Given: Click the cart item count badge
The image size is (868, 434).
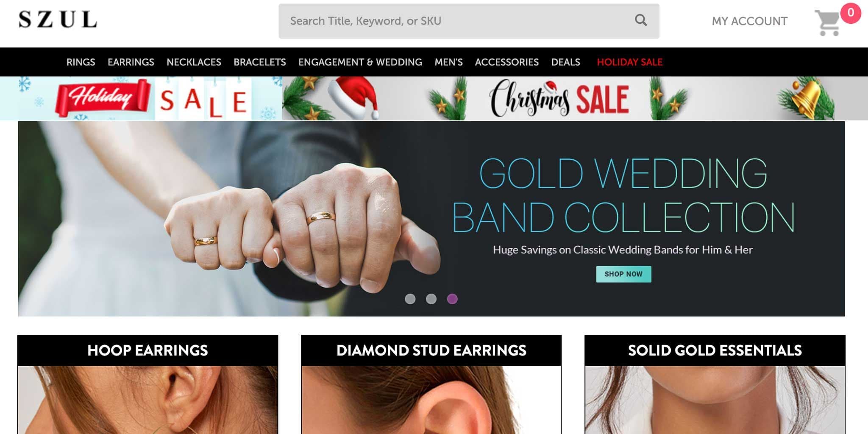Looking at the screenshot, I should (x=850, y=13).
